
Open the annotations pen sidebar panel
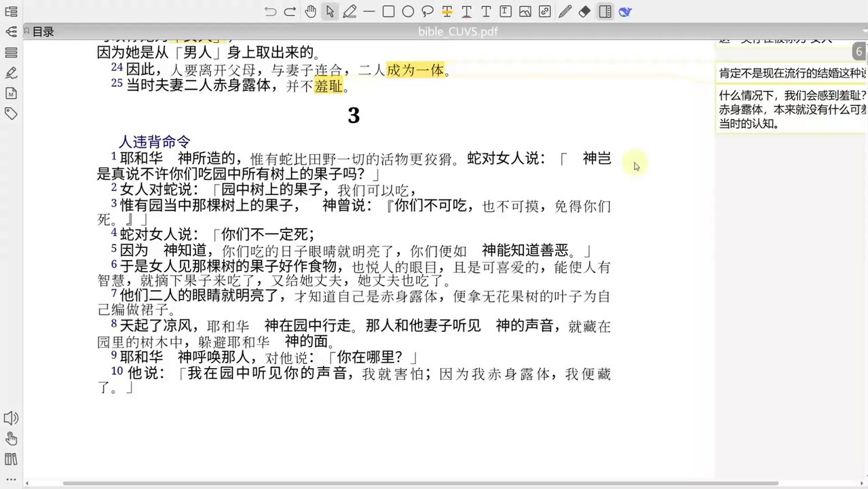[11, 73]
